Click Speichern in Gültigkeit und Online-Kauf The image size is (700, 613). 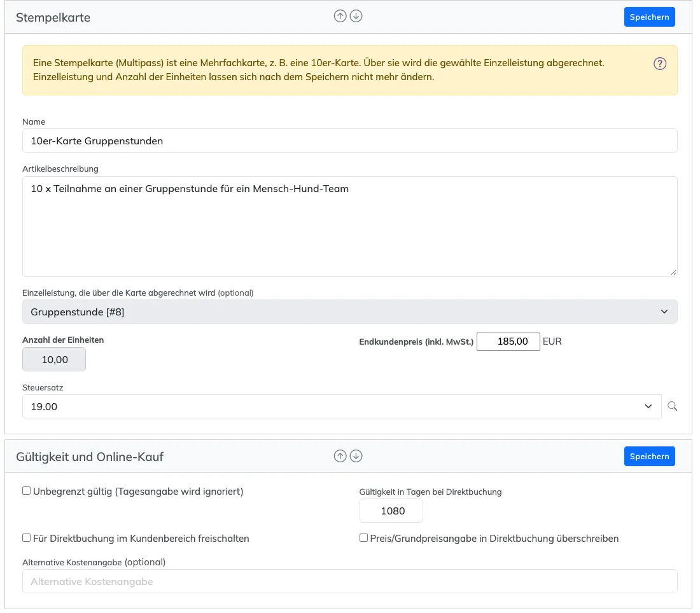coord(649,457)
